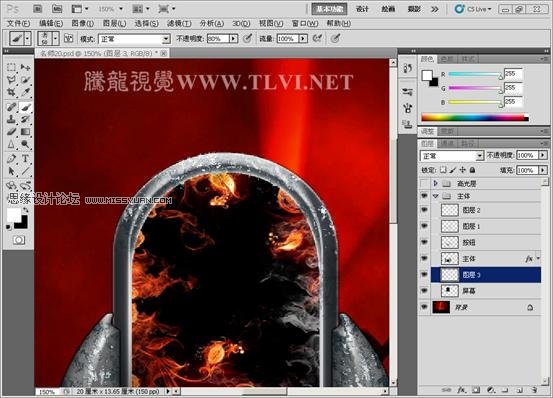
Task: Select the Clone Stamp tool
Action: [x=11, y=119]
